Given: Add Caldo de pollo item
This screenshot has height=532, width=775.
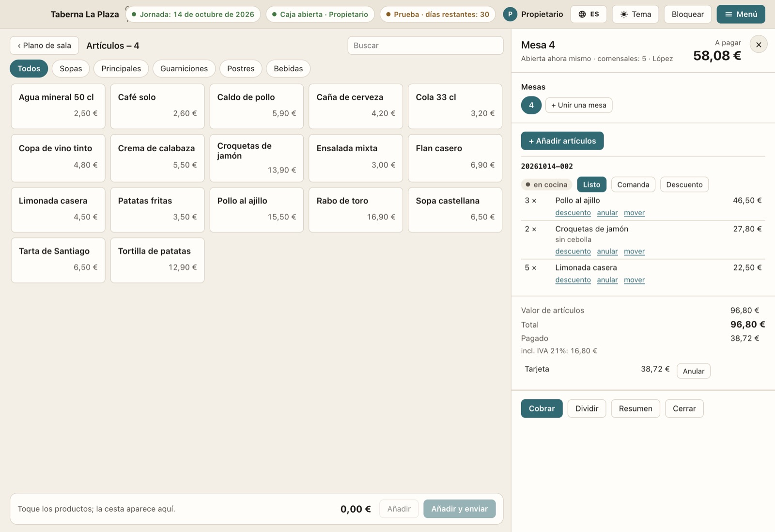Looking at the screenshot, I should coord(257,106).
